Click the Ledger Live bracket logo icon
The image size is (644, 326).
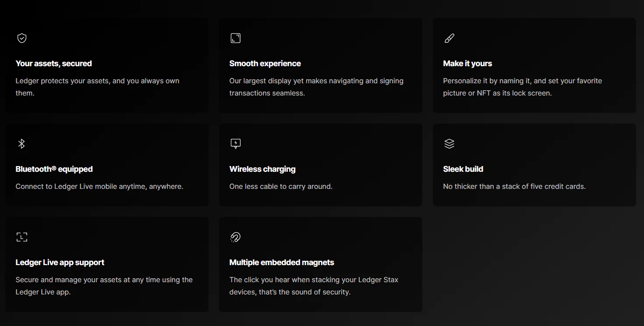click(x=22, y=237)
